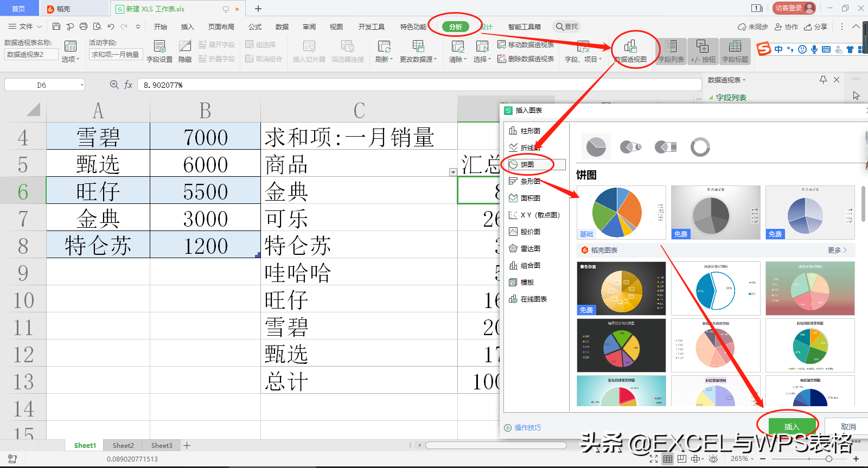Click 访客登录 guest login button
Screen dimensions: 868x468
click(794, 8)
